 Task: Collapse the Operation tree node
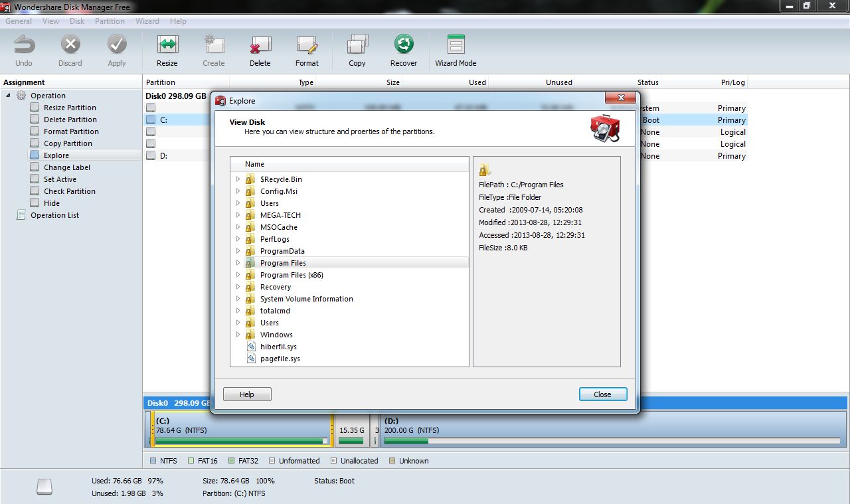(9, 96)
